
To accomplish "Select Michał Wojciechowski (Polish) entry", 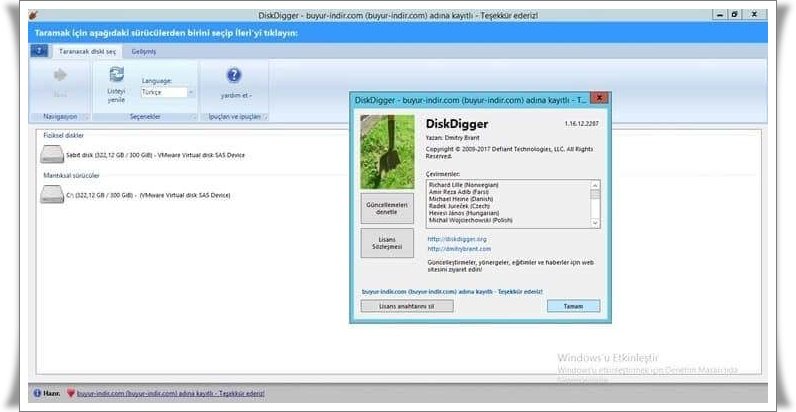I will pyautogui.click(x=470, y=221).
